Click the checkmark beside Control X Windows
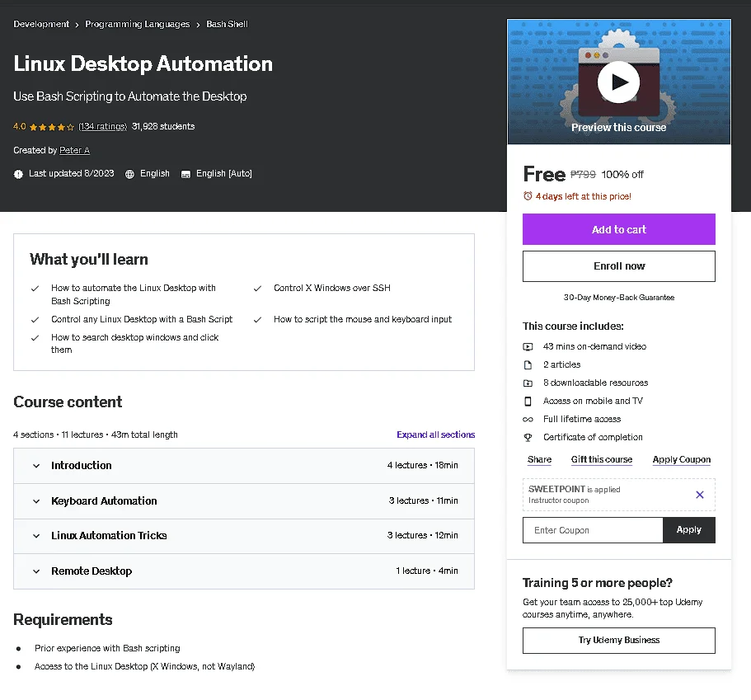The width and height of the screenshot is (751, 700). [x=257, y=289]
